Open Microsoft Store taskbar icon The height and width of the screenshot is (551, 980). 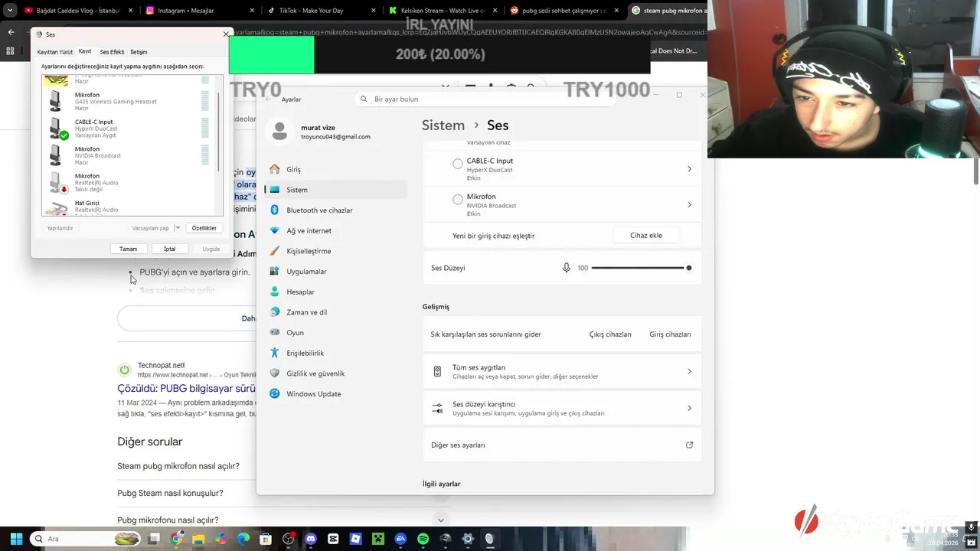point(266,539)
